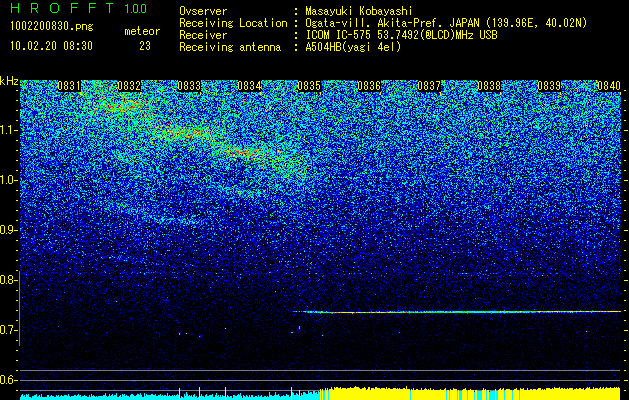Click the horizontal carrier signal line near 0.74 kHz
This screenshot has height=400, width=629.
point(457,312)
